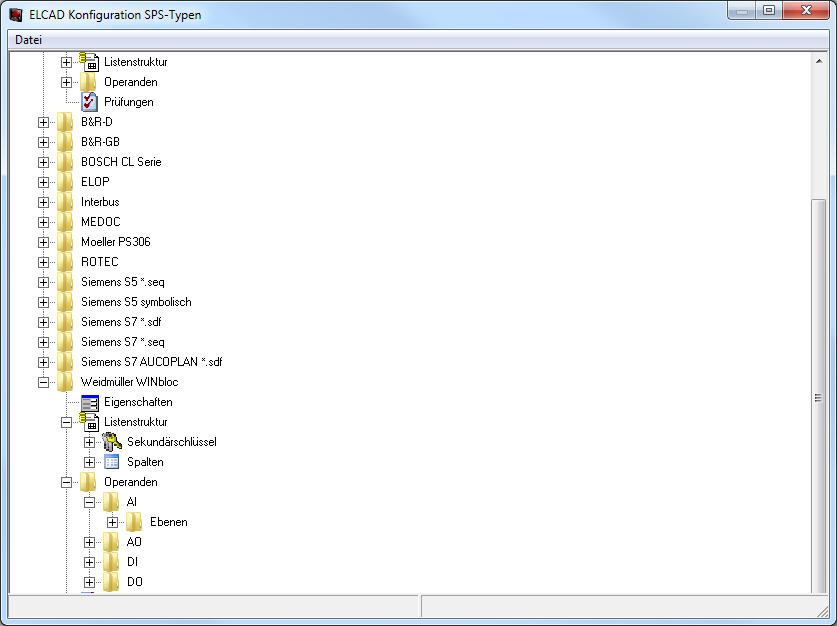Expand the Spalten node
The width and height of the screenshot is (837, 626).
89,462
